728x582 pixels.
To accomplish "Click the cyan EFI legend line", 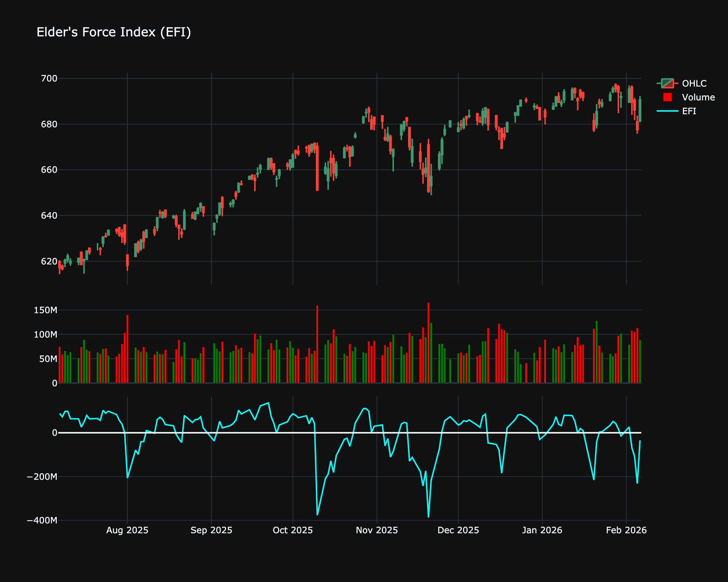I will 667,111.
